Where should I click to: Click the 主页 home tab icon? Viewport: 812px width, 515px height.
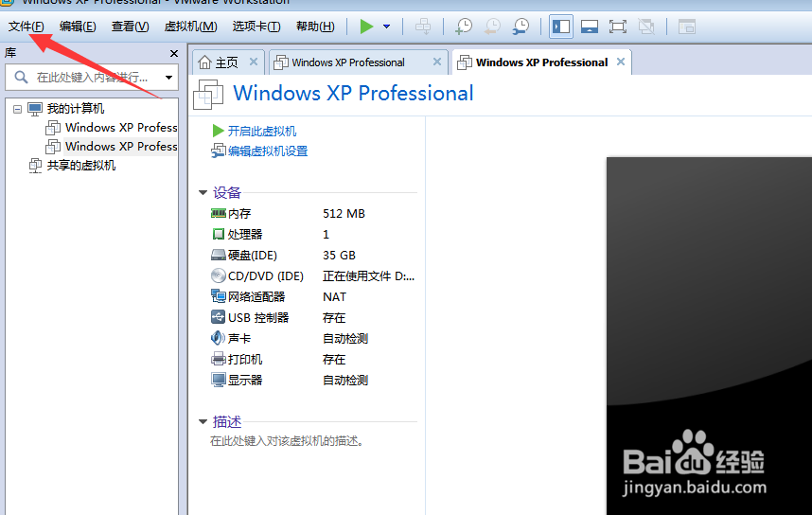(205, 62)
